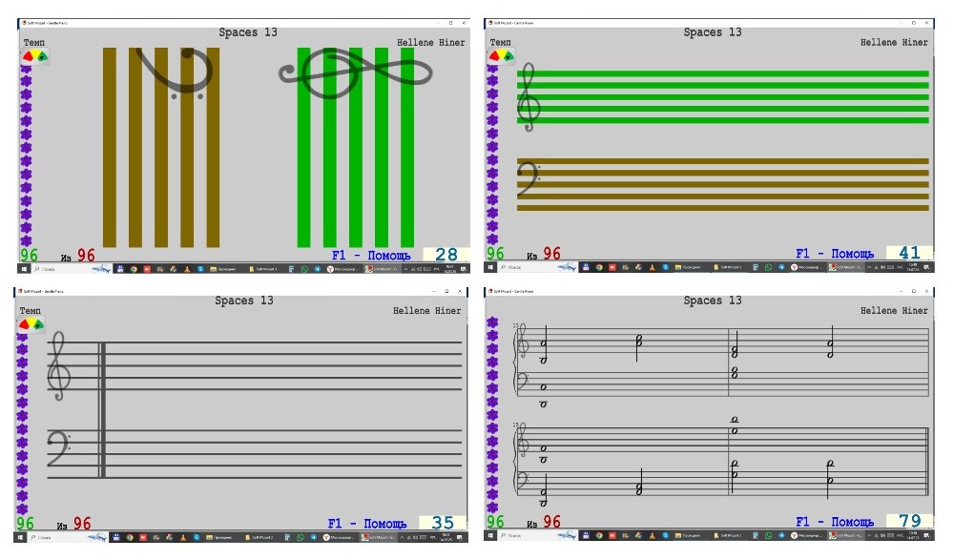Open the VLC cone icon in the taskbar under the vertical-stripes window
This screenshot has width=954, height=560.
(187, 268)
